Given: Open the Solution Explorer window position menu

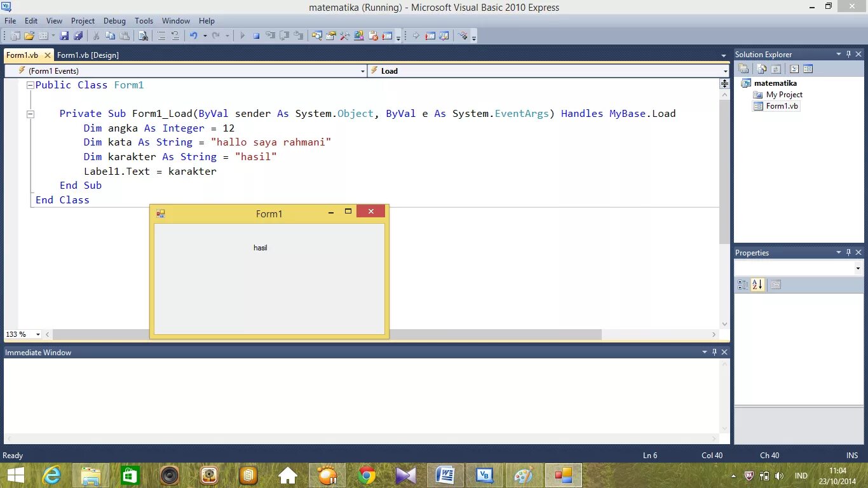Looking at the screenshot, I should 839,55.
